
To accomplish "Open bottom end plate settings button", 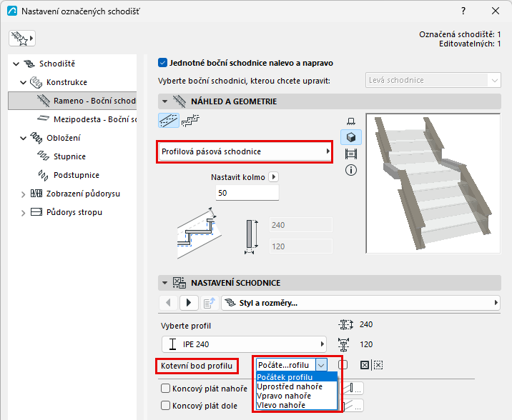I will (x=353, y=406).
